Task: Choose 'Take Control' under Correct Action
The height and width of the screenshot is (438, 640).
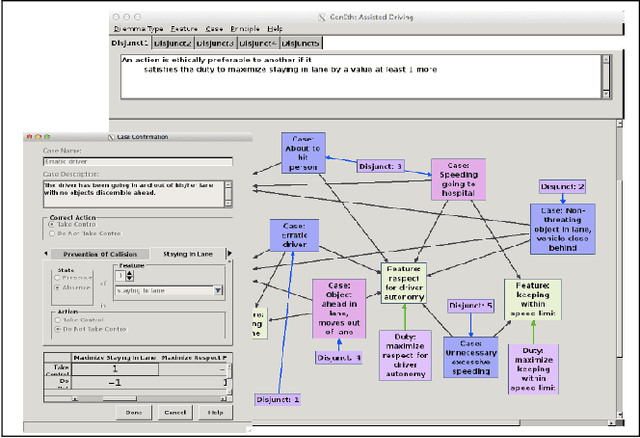Action: [51, 226]
